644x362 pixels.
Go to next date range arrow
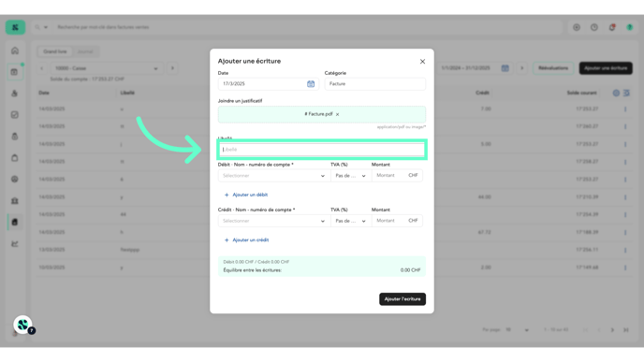point(522,68)
